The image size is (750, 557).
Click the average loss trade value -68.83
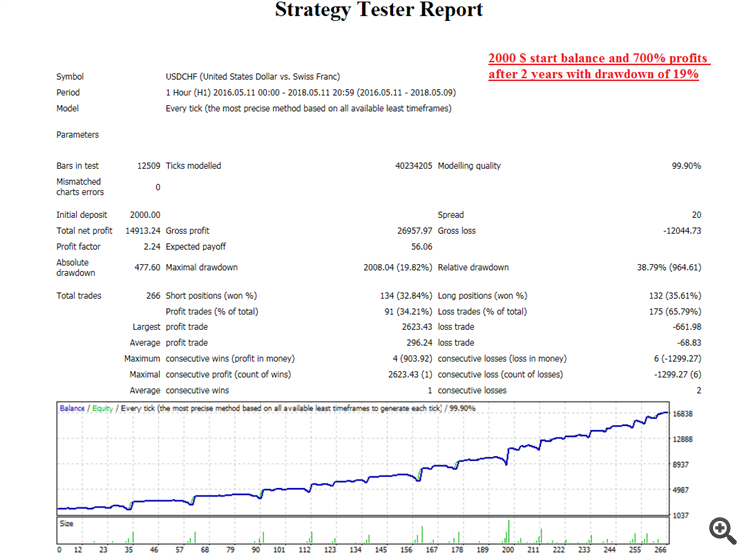[689, 343]
